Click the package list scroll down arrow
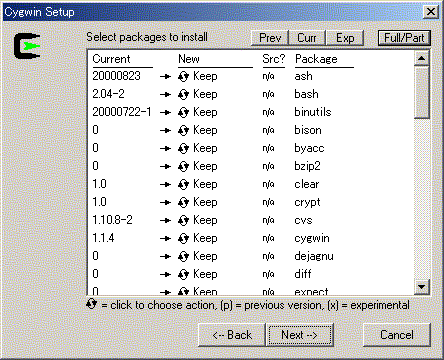 pyautogui.click(x=422, y=286)
